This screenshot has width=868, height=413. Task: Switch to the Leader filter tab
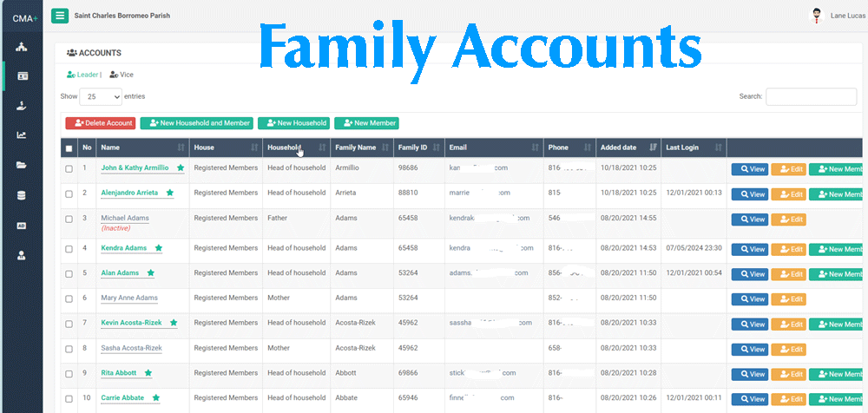83,75
